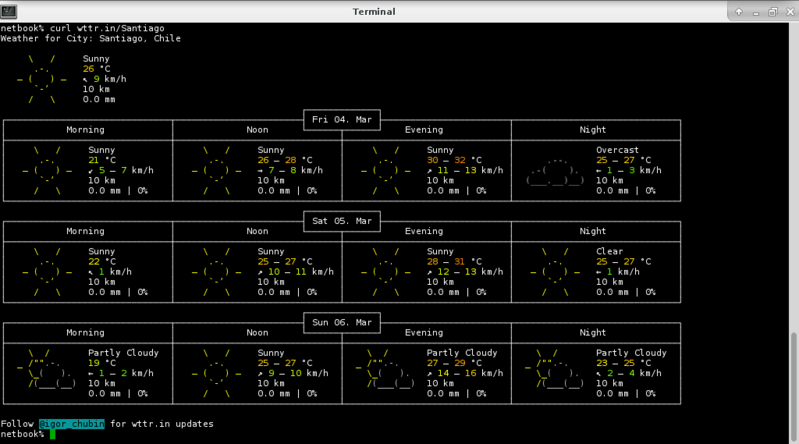Click the 'Clear' label in Saturday night
Viewport: 799px width, 444px height.
pos(609,251)
